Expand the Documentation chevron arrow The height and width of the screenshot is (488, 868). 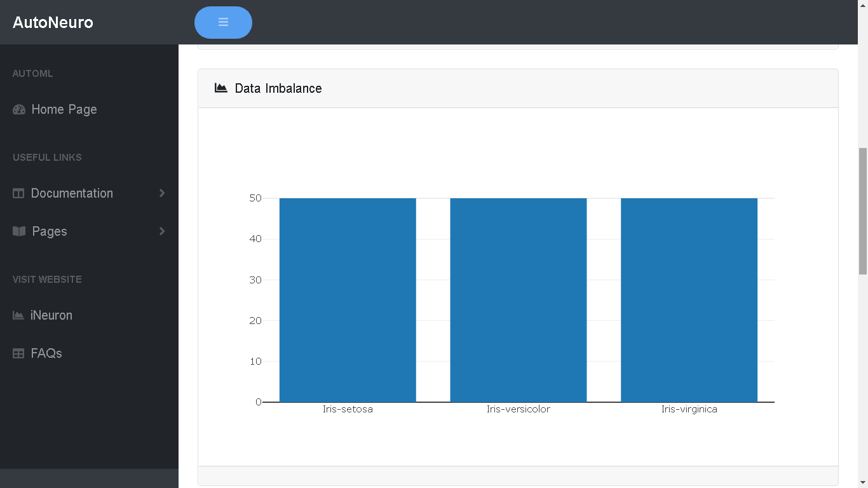coord(162,193)
